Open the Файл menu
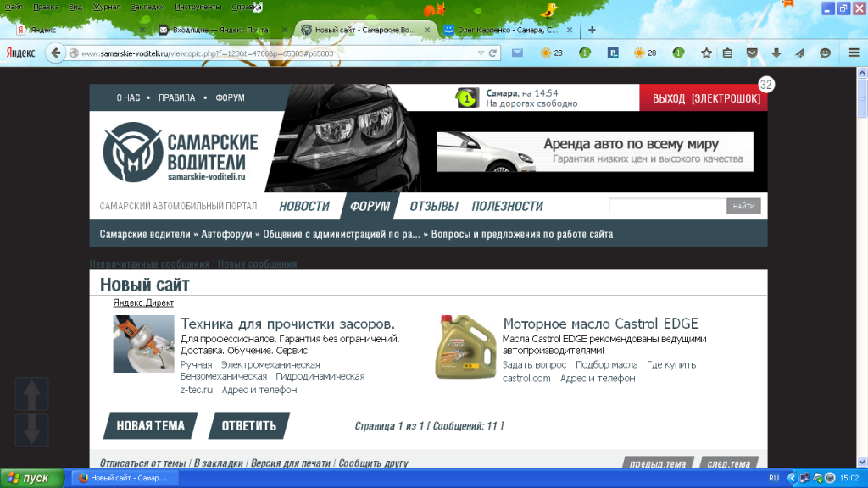The image size is (868, 488). pyautogui.click(x=14, y=7)
